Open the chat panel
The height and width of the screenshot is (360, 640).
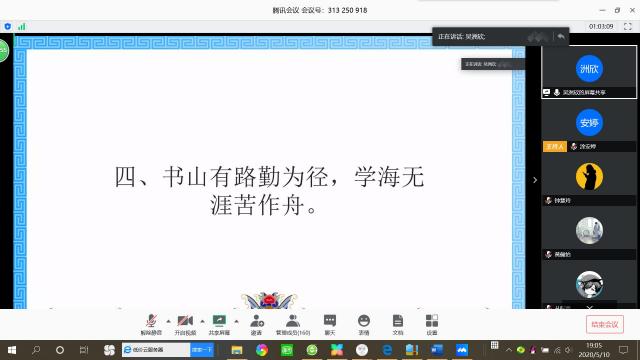pyautogui.click(x=330, y=324)
